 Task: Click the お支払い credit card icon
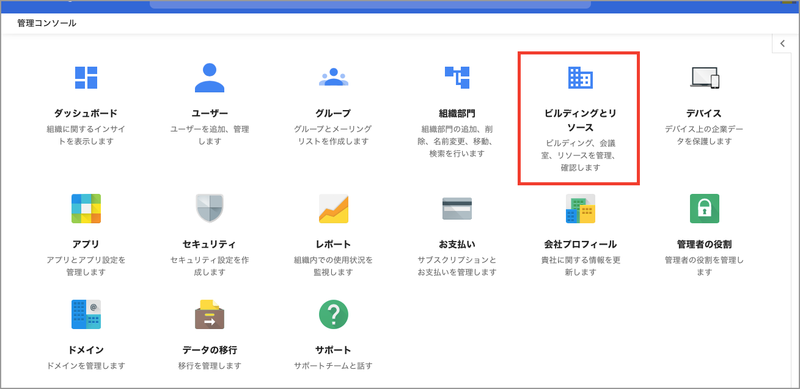click(457, 208)
